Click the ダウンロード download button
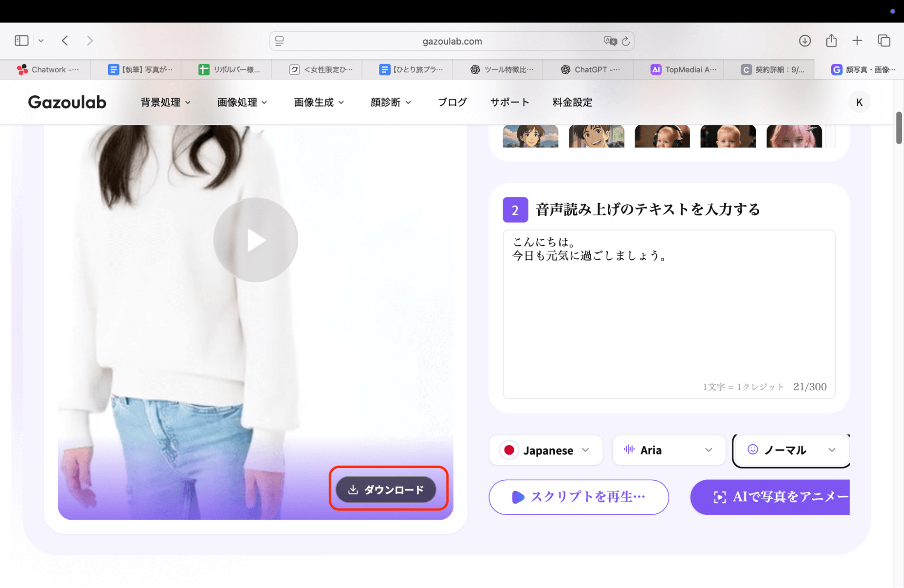The image size is (904, 588). coord(388,489)
